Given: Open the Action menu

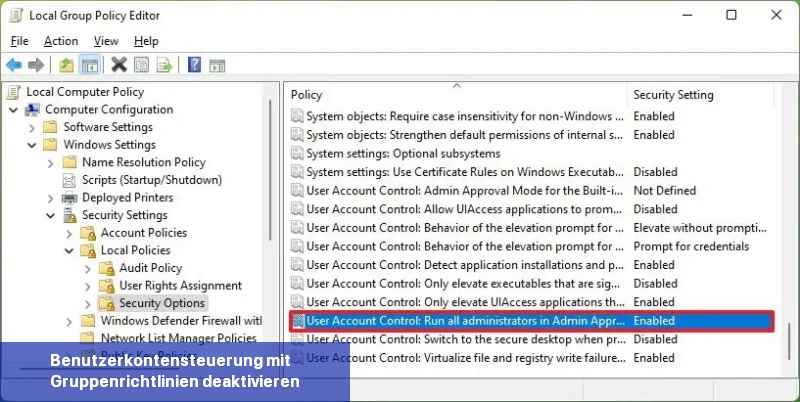Looking at the screenshot, I should tap(61, 41).
